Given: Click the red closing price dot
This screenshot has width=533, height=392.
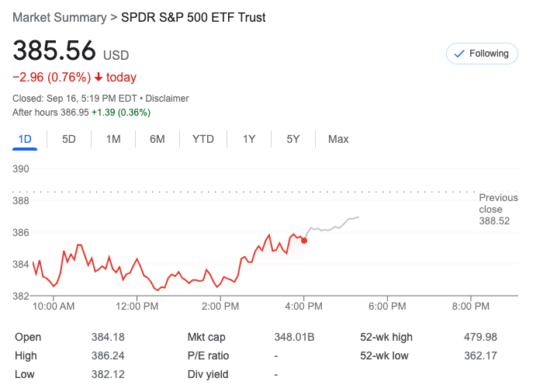Looking at the screenshot, I should [x=304, y=241].
